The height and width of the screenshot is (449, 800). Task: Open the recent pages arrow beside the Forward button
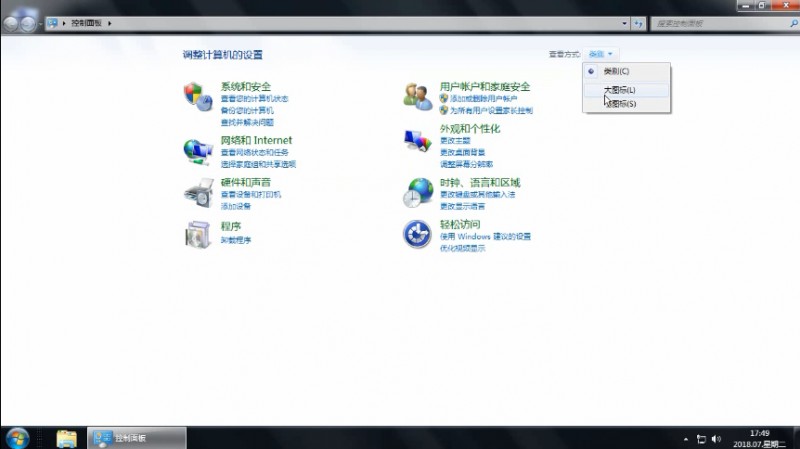point(40,24)
